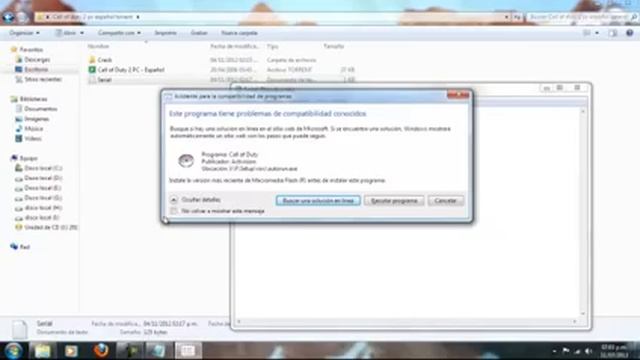
Task: Click Grabar in the Explorer toolbar
Action: click(x=199, y=33)
